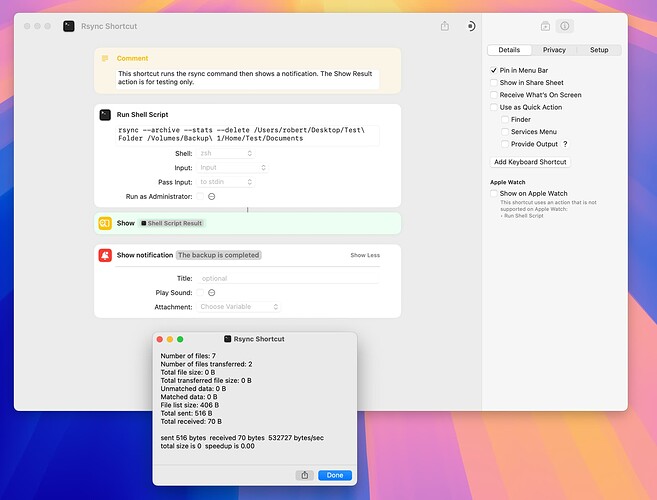The width and height of the screenshot is (657, 500).
Task: Tick the Finder checkbox
Action: coord(505,119)
